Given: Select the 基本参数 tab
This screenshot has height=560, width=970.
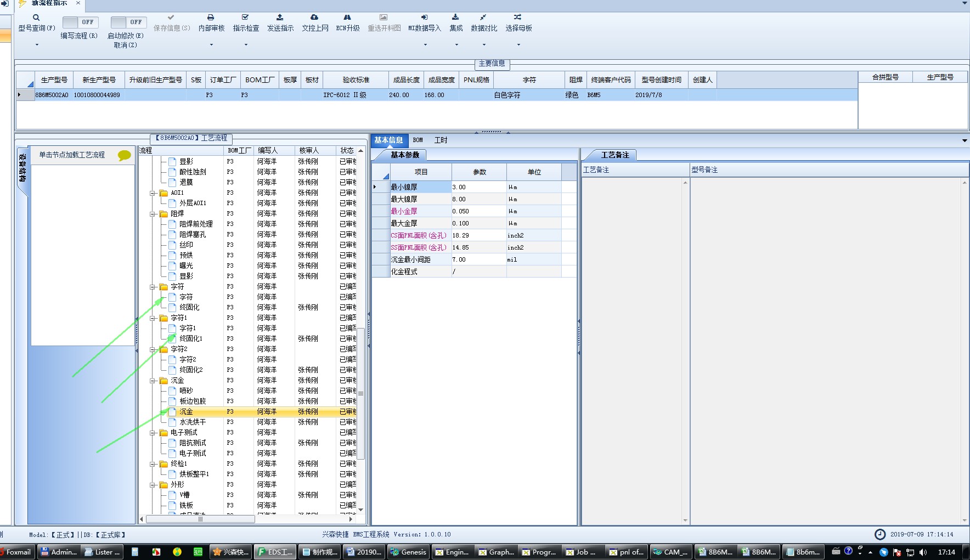Looking at the screenshot, I should click(x=405, y=155).
